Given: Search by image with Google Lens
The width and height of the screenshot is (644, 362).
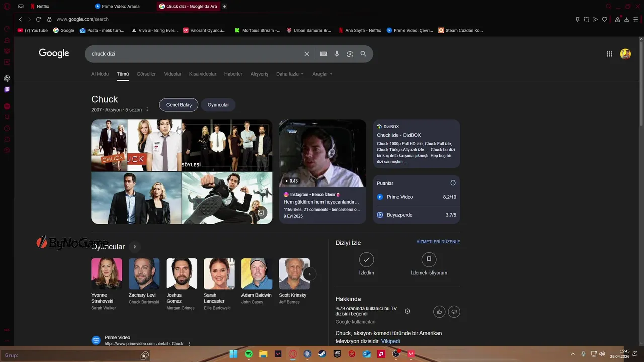Looking at the screenshot, I should coord(350,54).
